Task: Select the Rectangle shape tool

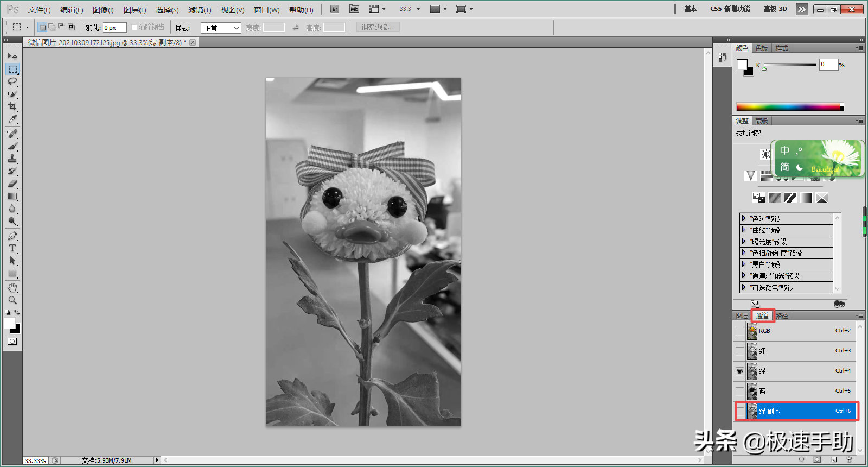Action: point(12,273)
